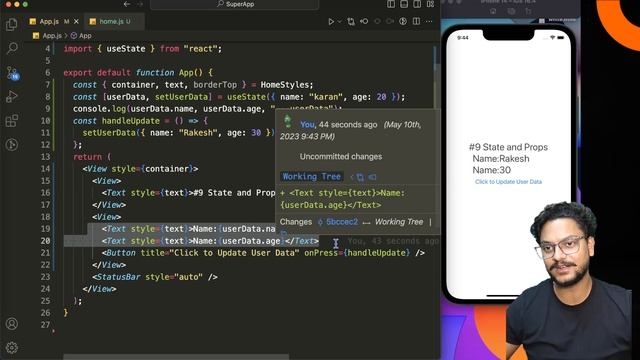Click line number 11 in the gutter
This screenshot has height=360, width=640.
[45, 133]
